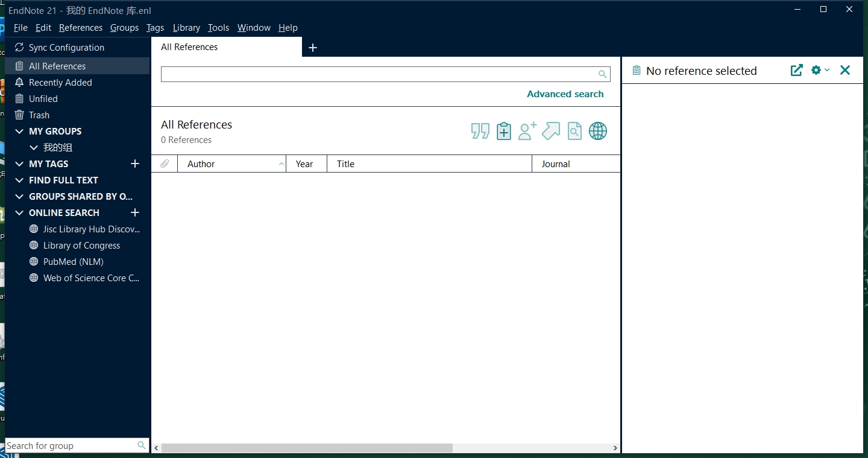This screenshot has height=458, width=868.
Task: Click the magnifier icon in main search box
Action: click(x=602, y=74)
